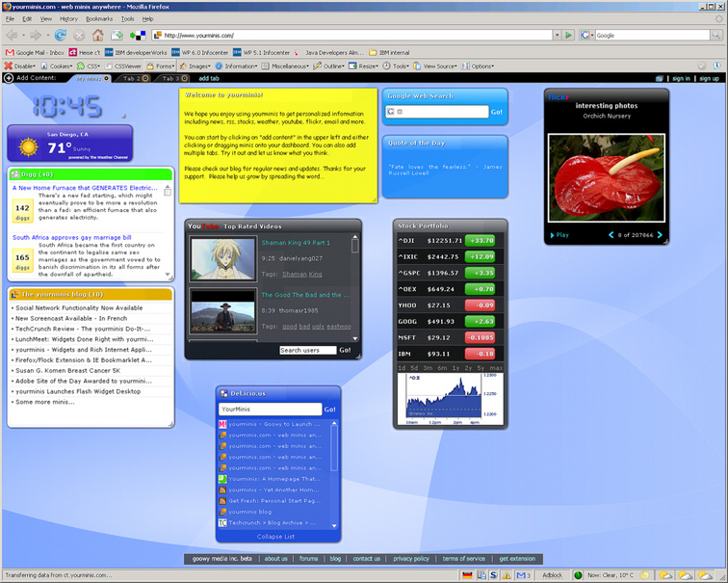Open South Africa approves gay marriage bill link
The height and width of the screenshot is (583, 728).
72,237
